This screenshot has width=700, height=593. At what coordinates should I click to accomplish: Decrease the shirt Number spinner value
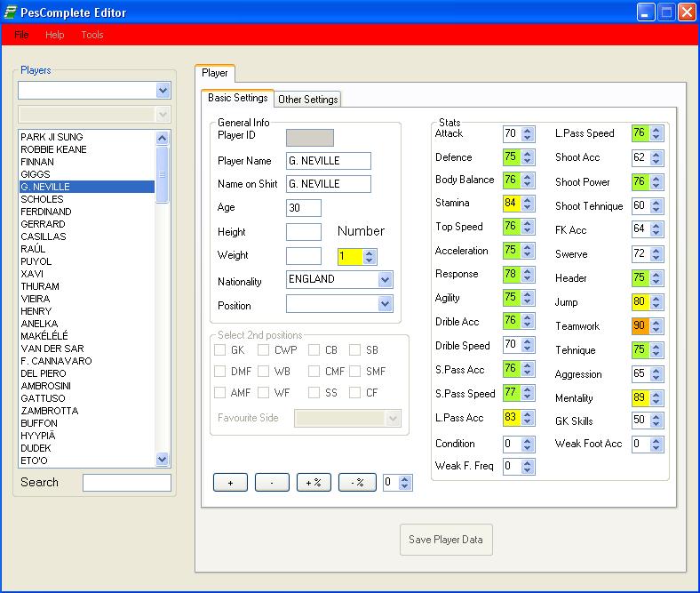pos(370,260)
